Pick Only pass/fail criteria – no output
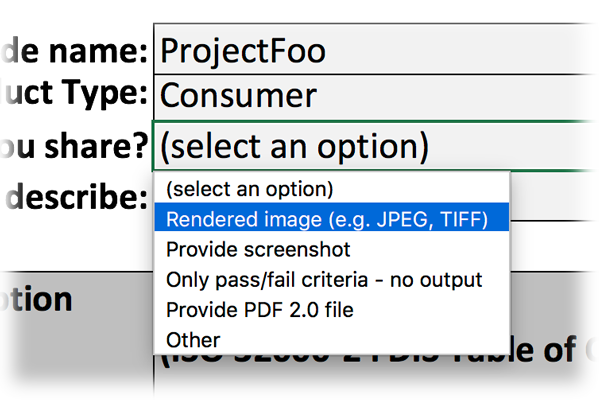The image size is (600, 401). (x=331, y=280)
